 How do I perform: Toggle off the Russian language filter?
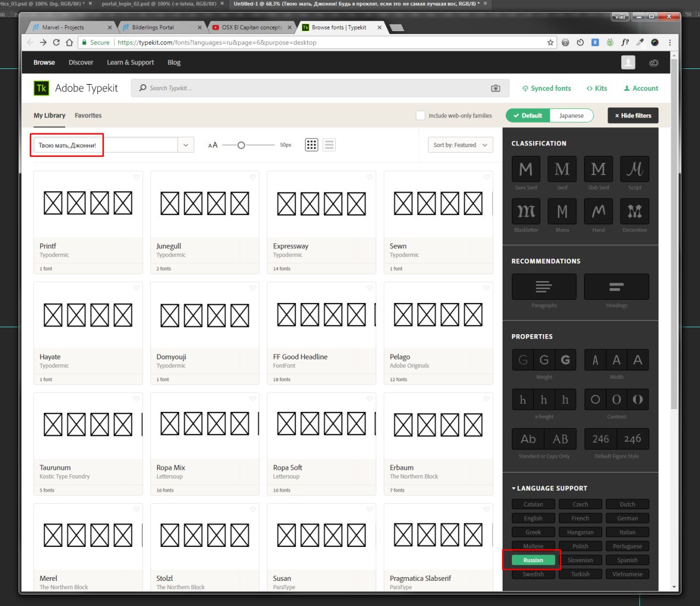pos(533,560)
